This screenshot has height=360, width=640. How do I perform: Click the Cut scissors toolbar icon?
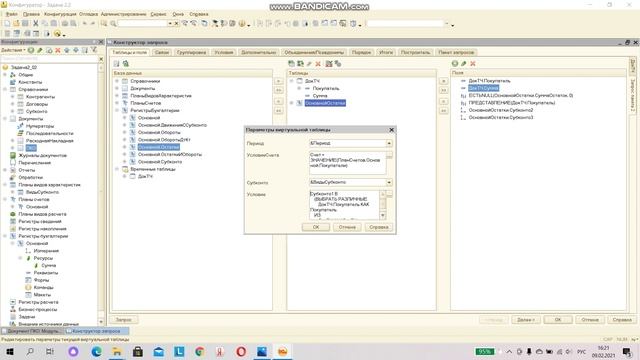[36, 24]
